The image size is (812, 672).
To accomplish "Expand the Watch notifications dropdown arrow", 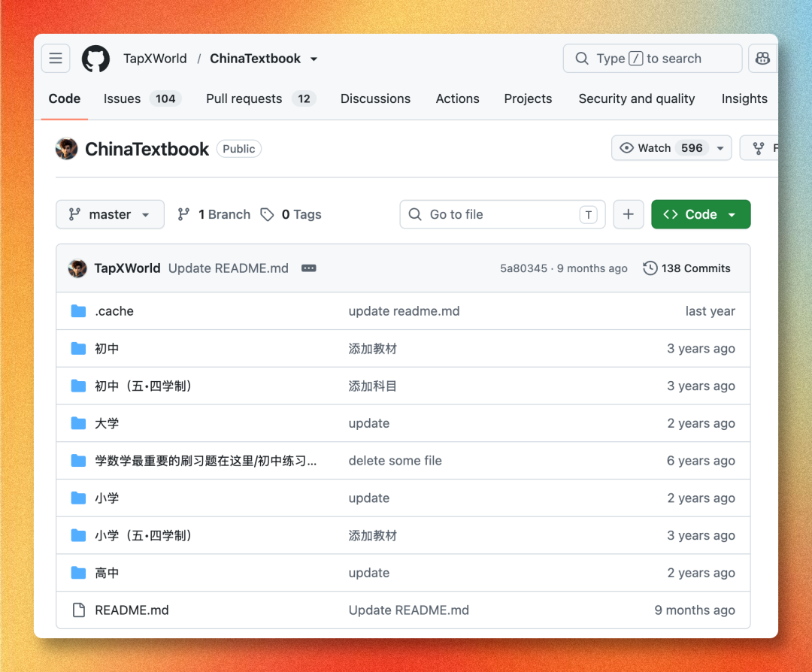I will tap(720, 148).
